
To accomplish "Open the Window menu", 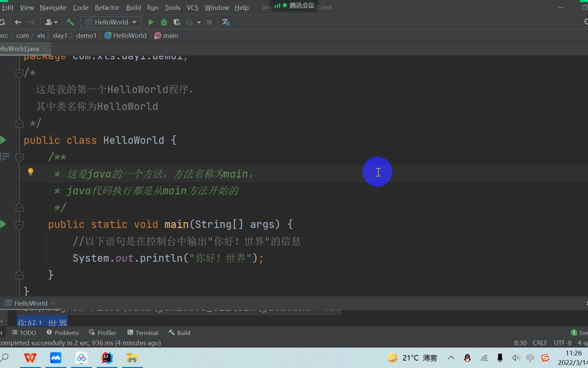I will coord(217,7).
